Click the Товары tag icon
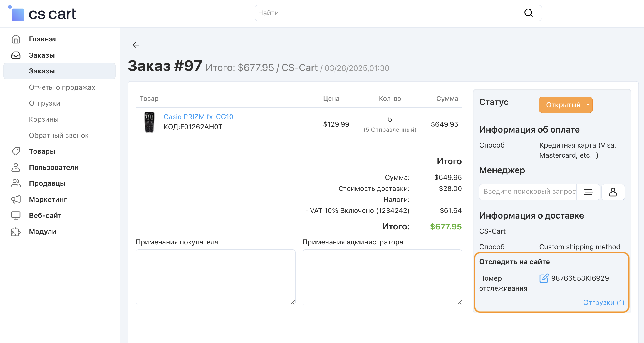 coord(16,151)
